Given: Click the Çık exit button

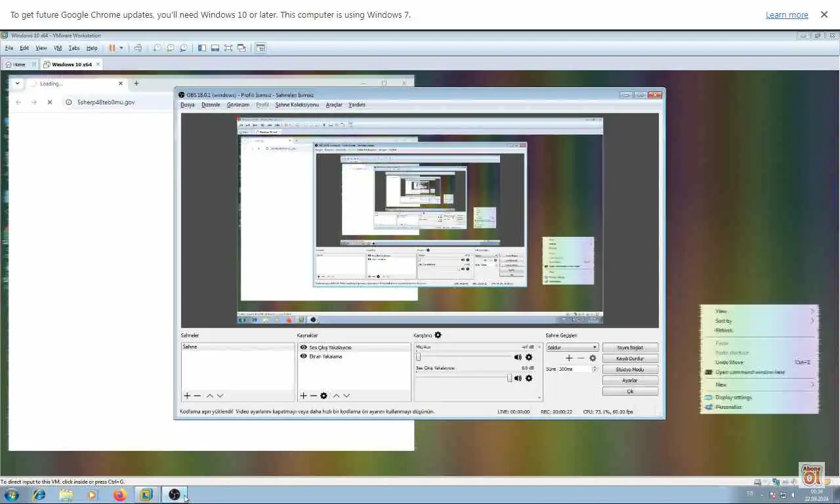Looking at the screenshot, I should (630, 391).
